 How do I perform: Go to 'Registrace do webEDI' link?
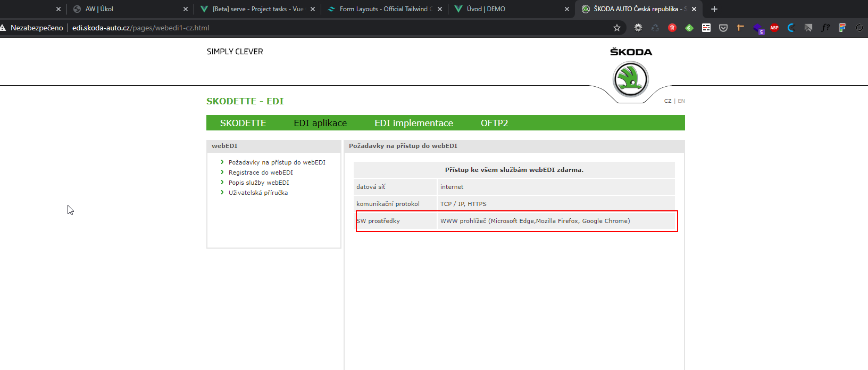(261, 172)
